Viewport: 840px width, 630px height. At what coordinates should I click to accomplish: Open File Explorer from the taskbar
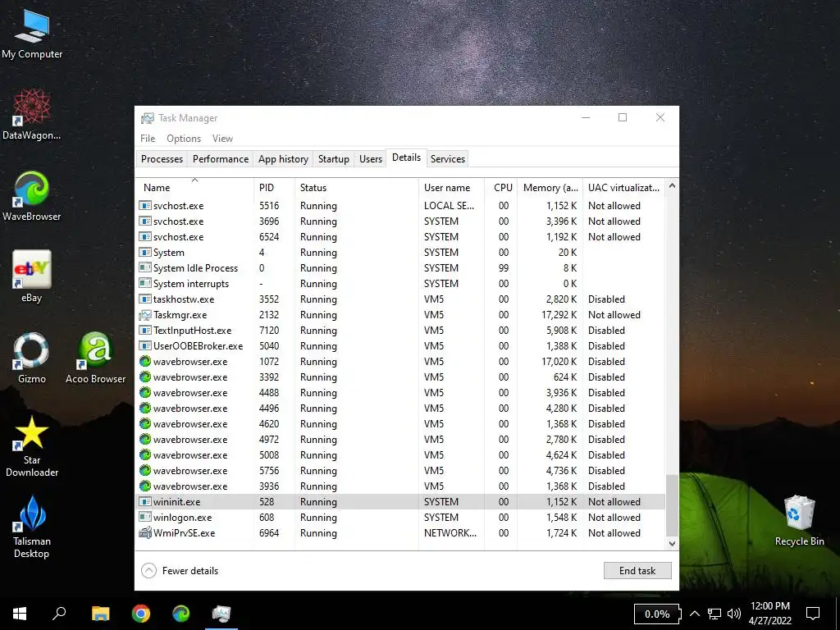pos(100,614)
